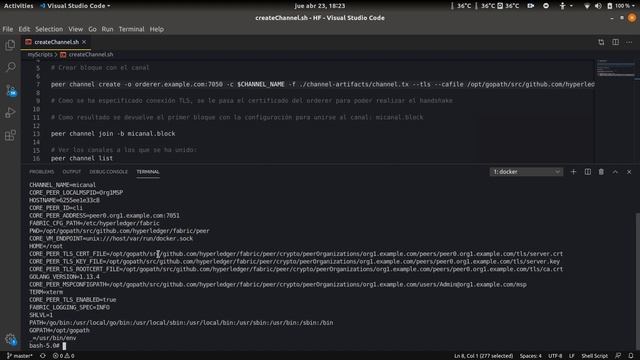Open the Extensions view

click(x=10, y=135)
